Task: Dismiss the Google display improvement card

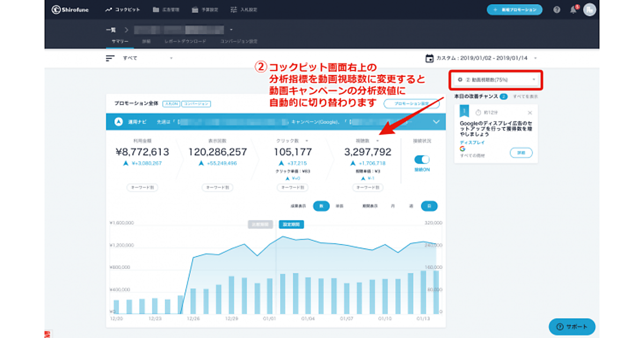Action: pos(530,113)
